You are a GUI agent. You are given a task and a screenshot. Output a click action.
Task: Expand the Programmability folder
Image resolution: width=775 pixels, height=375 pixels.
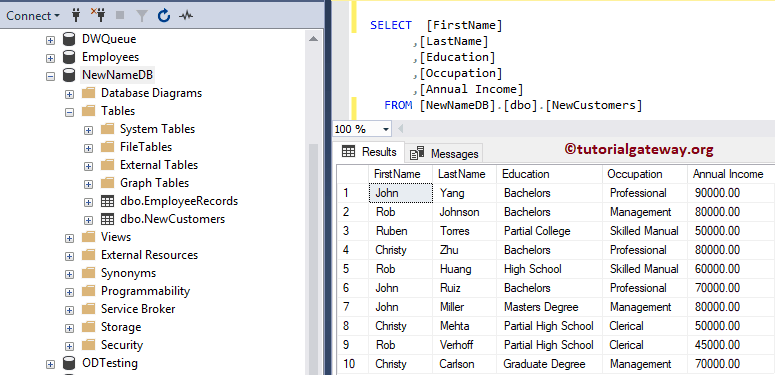click(69, 292)
